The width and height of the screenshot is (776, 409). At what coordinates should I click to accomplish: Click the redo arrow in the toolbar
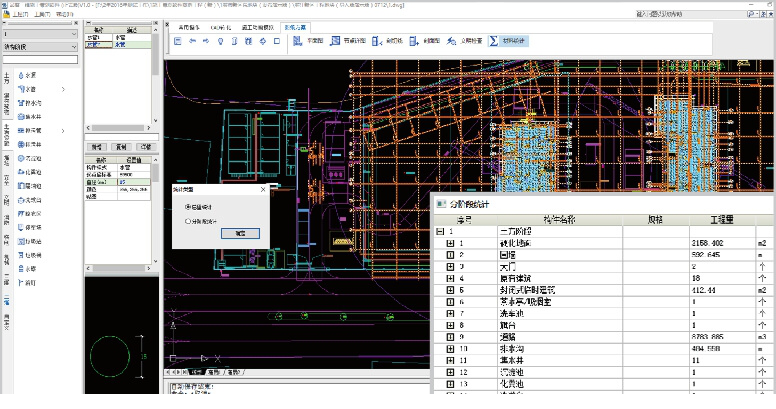206,41
